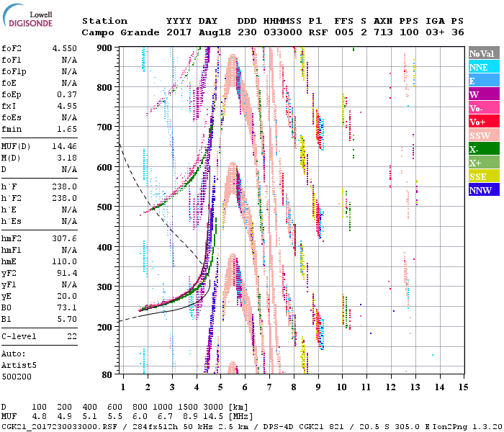
Task: Click the h`Es N/A value
Action: coord(69,222)
